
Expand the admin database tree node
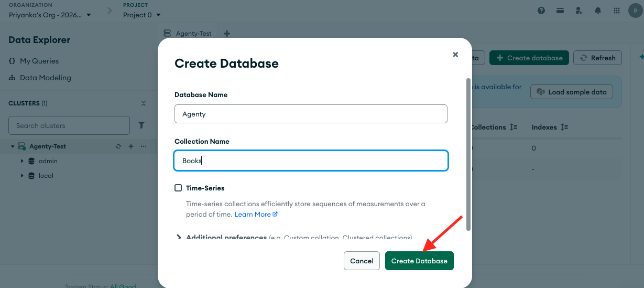point(22,161)
